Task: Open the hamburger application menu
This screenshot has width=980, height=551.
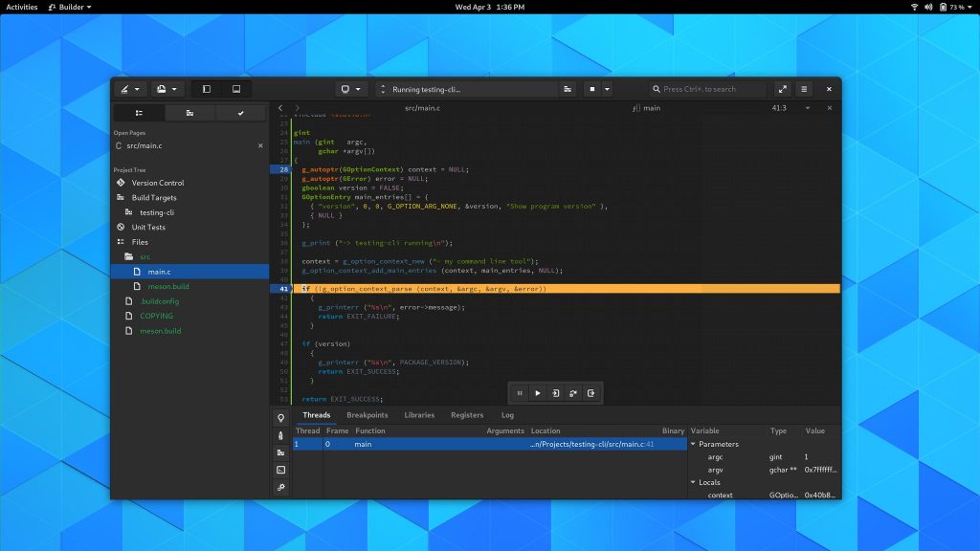Action: (804, 89)
